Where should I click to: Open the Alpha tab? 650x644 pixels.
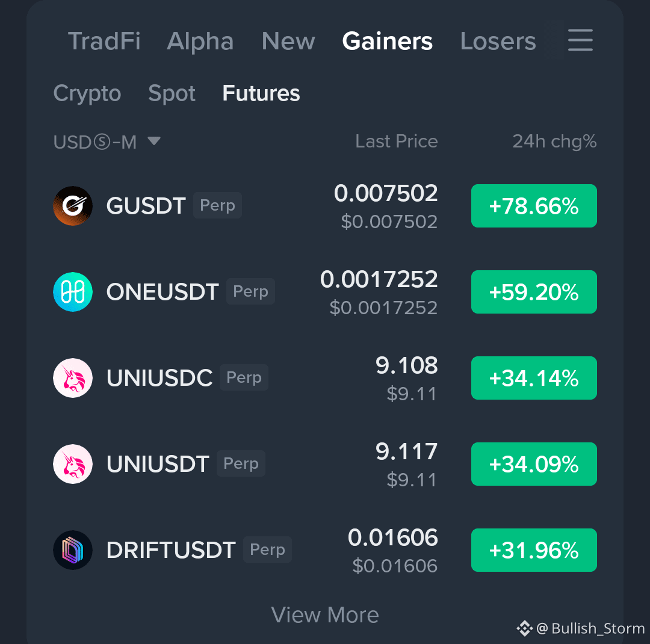pyautogui.click(x=200, y=41)
